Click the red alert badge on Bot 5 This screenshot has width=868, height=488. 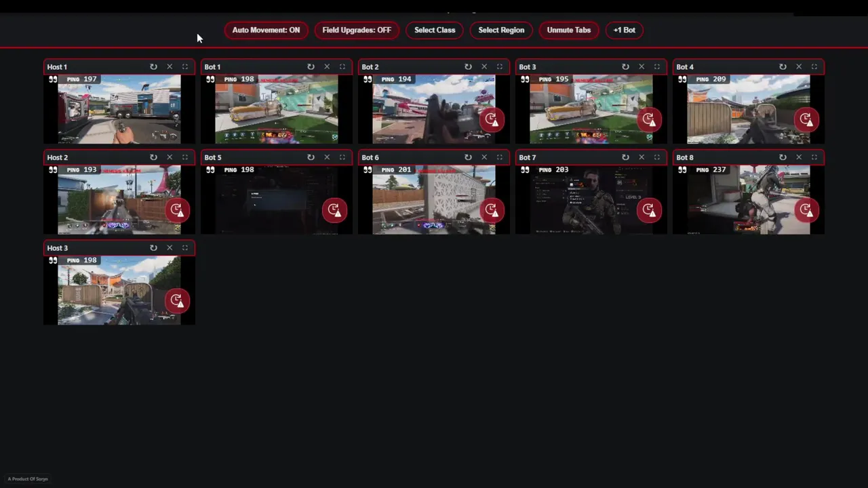334,210
